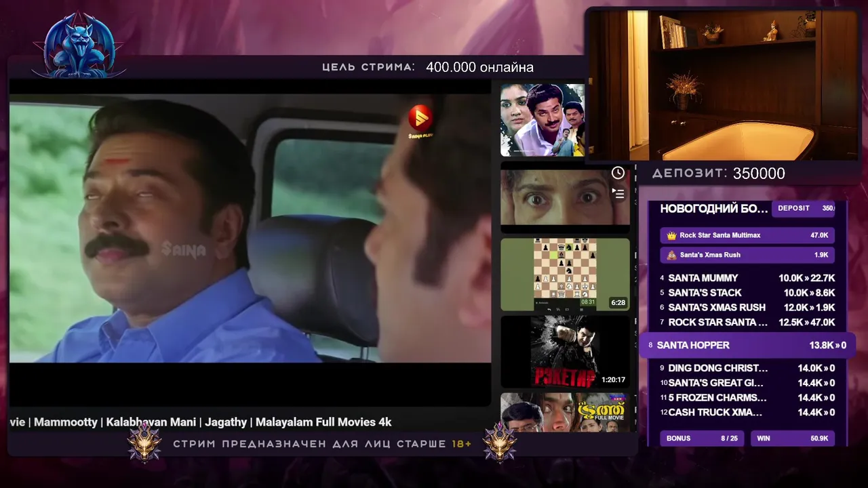Click the emoji icon beside Santa's Xmas Rush
Screen dimensions: 868x488
pyautogui.click(x=671, y=255)
